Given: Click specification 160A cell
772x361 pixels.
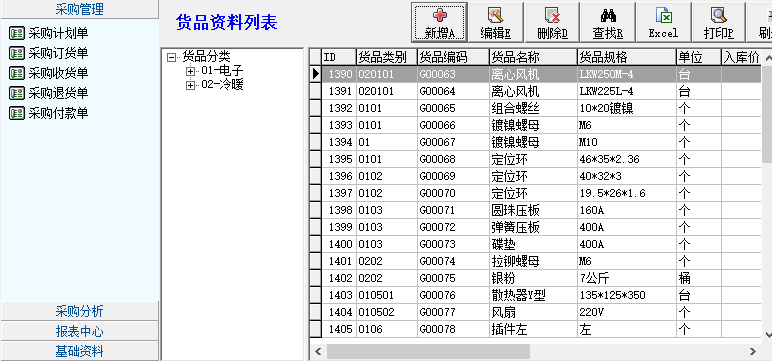Looking at the screenshot, I should [x=627, y=210].
